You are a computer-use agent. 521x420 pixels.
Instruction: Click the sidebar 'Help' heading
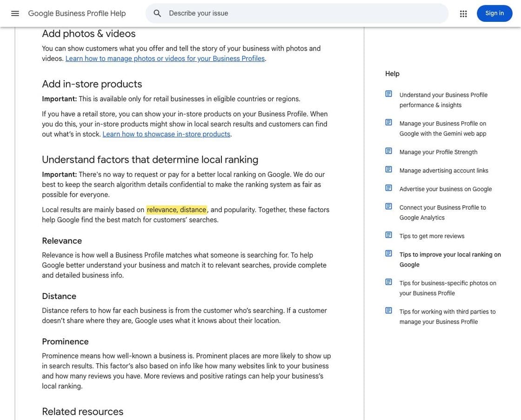(x=392, y=74)
